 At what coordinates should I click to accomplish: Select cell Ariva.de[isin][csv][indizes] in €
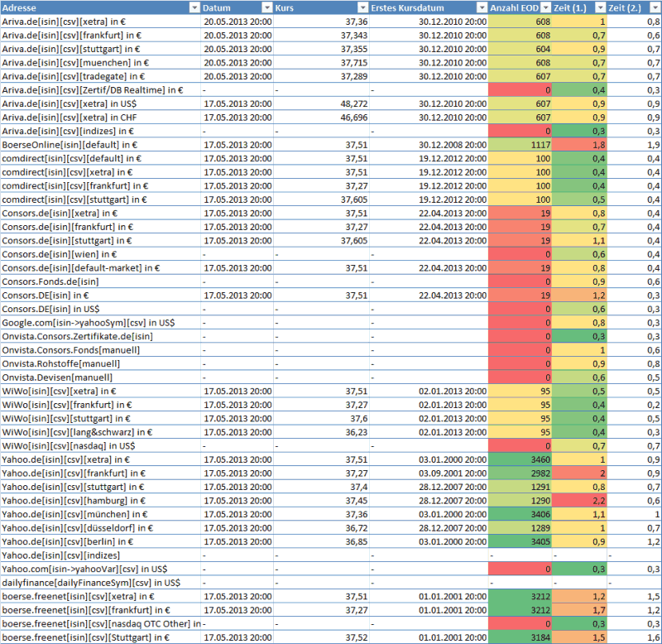click(100, 131)
